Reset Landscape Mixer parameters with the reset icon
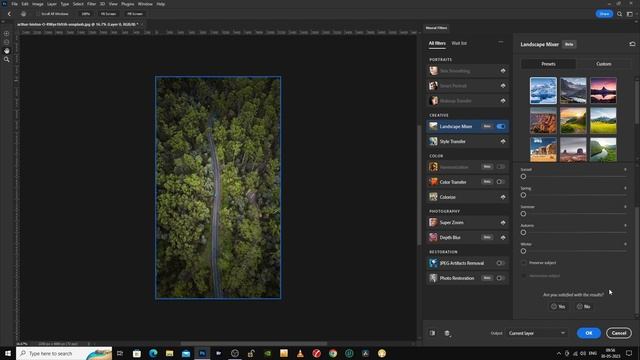The image size is (640, 360). [632, 44]
